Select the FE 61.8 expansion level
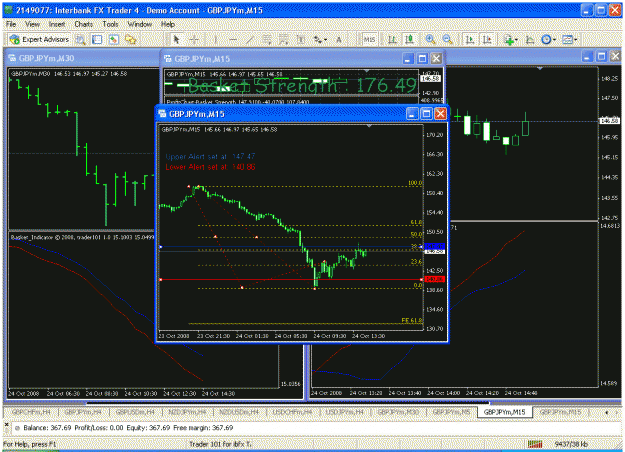Screen dimensions: 625x452 305,323
